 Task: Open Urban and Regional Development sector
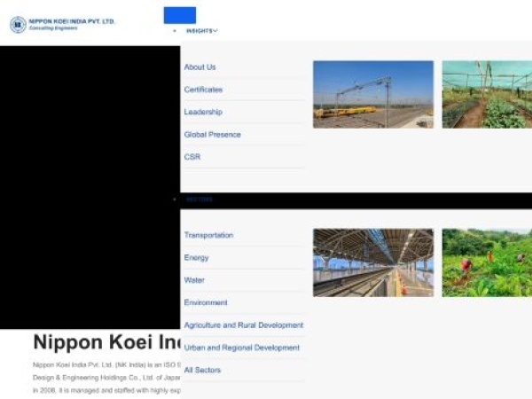[x=242, y=348]
